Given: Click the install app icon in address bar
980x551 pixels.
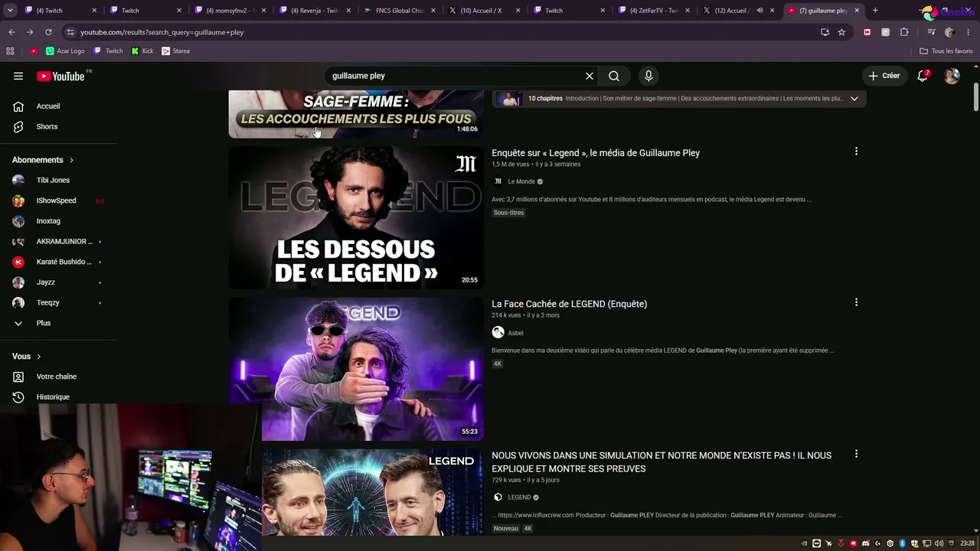Looking at the screenshot, I should point(825,32).
